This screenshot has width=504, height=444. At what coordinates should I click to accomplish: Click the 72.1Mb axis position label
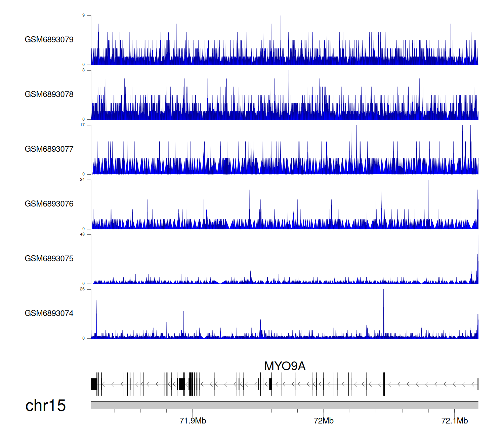[x=454, y=421]
